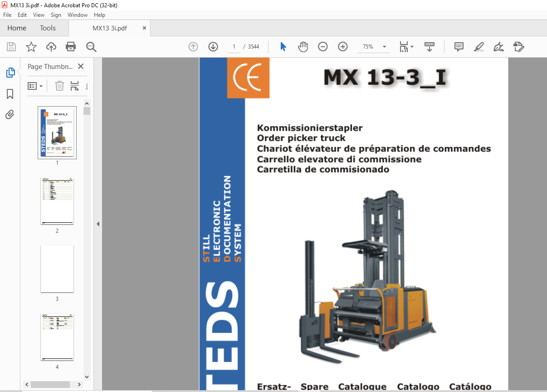
Task: Go to next page arrow
Action: (x=213, y=47)
